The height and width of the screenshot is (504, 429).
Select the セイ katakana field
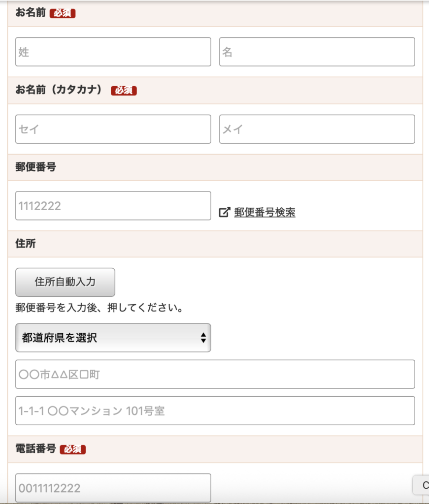(x=113, y=129)
